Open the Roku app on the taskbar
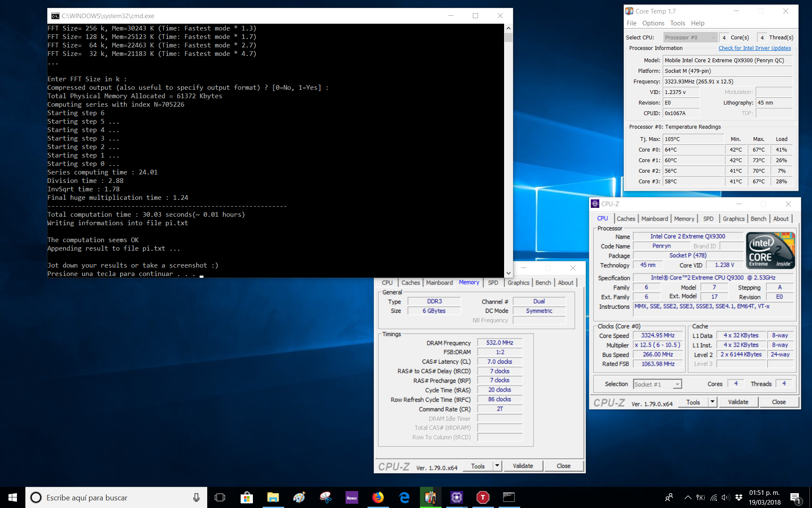812x508 pixels. pyautogui.click(x=352, y=497)
